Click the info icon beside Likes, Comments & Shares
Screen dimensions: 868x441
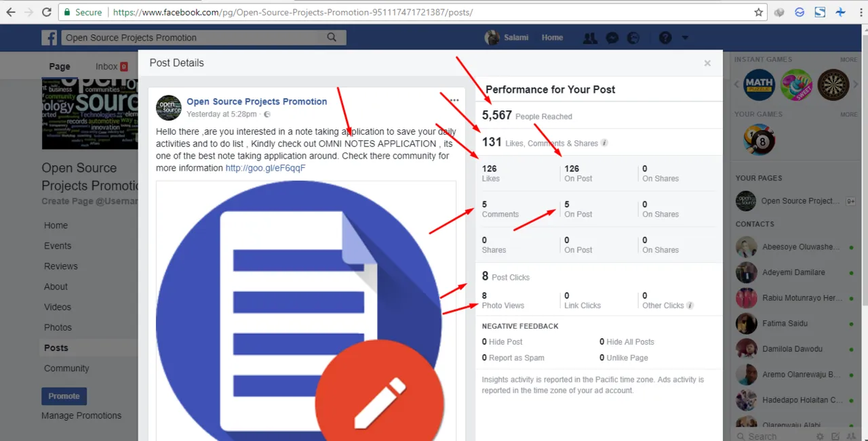(604, 143)
